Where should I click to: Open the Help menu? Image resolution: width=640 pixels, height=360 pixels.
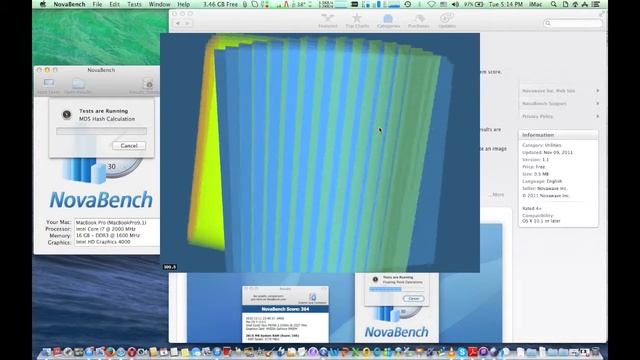(x=183, y=4)
